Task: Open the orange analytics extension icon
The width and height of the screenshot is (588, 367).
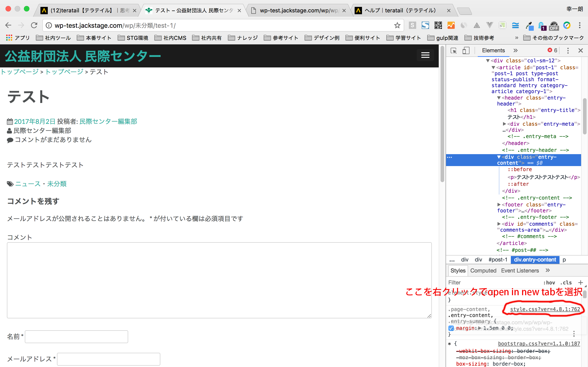Action: (451, 25)
